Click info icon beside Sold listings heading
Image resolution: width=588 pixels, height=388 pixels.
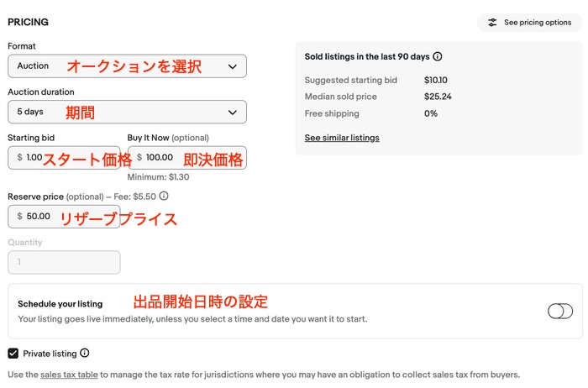tap(438, 57)
